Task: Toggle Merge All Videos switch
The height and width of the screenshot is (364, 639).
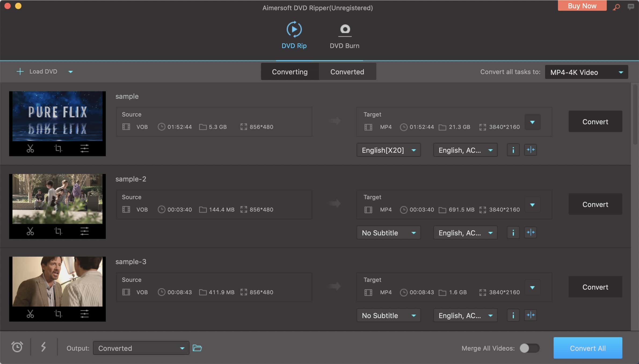Action: pyautogui.click(x=529, y=348)
